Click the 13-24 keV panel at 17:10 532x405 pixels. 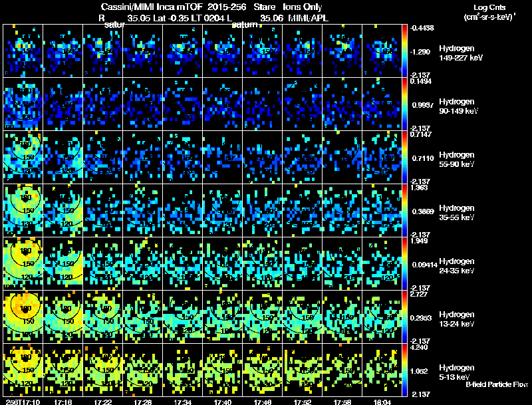pyautogui.click(x=23, y=317)
